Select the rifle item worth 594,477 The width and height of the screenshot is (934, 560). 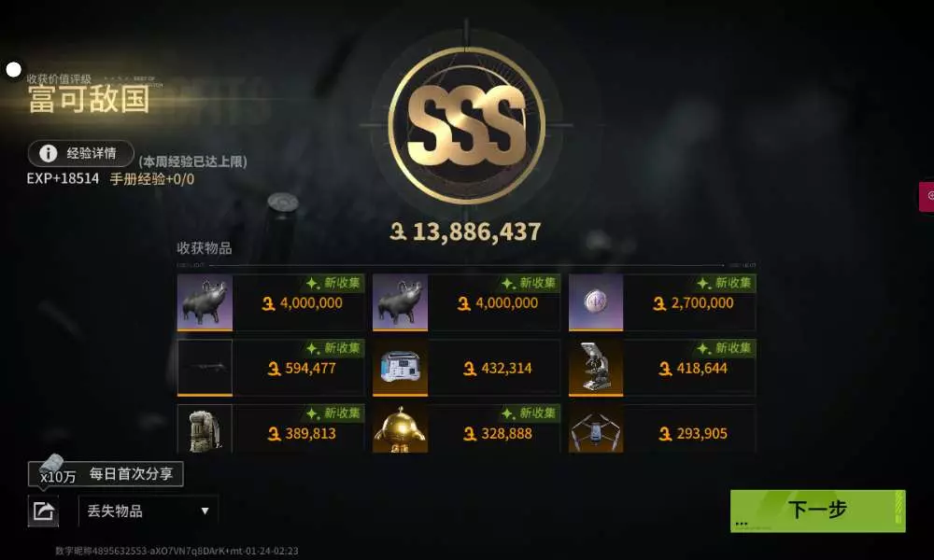coord(271,368)
